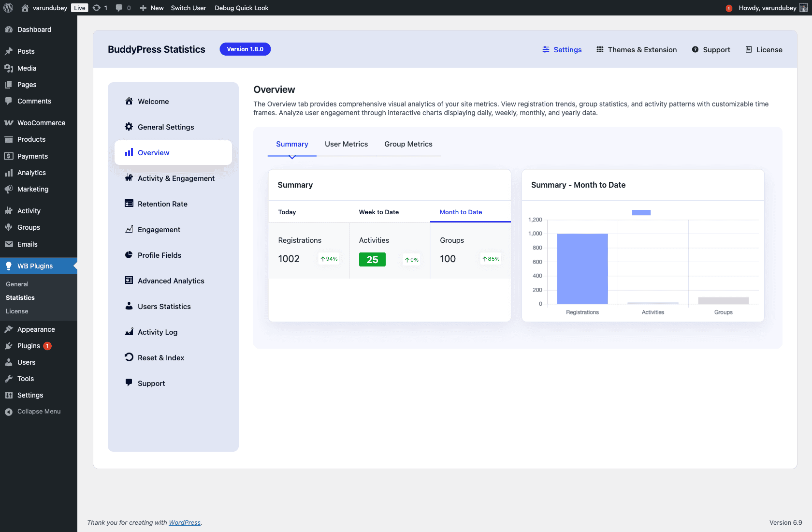The image size is (812, 532).
Task: Select the Today summary view
Action: point(287,212)
